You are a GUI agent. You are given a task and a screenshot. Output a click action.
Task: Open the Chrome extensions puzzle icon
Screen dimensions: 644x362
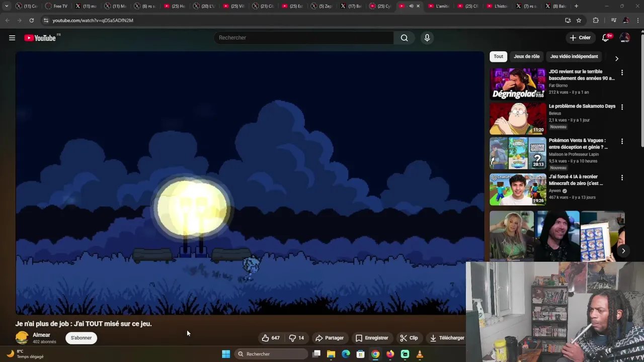[596, 20]
